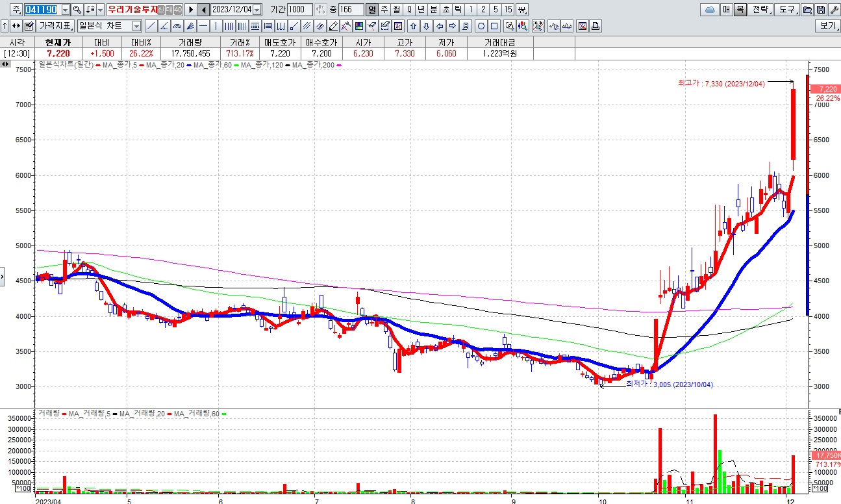The width and height of the screenshot is (841, 504).
Task: Click the stock search magnifier icon
Action: [77, 10]
